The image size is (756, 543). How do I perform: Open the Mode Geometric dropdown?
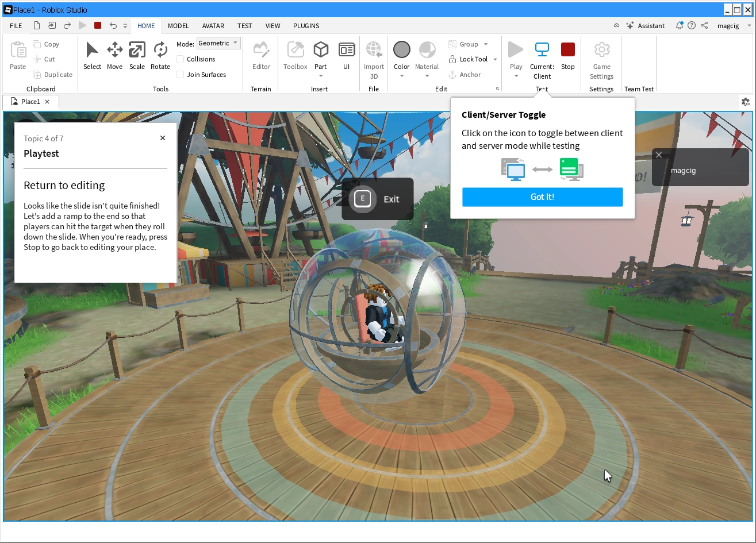coord(218,44)
